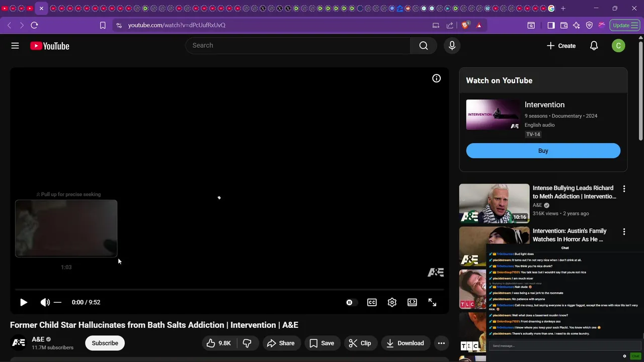The height and width of the screenshot is (362, 644).
Task: Enter full screen mode
Action: point(432,302)
